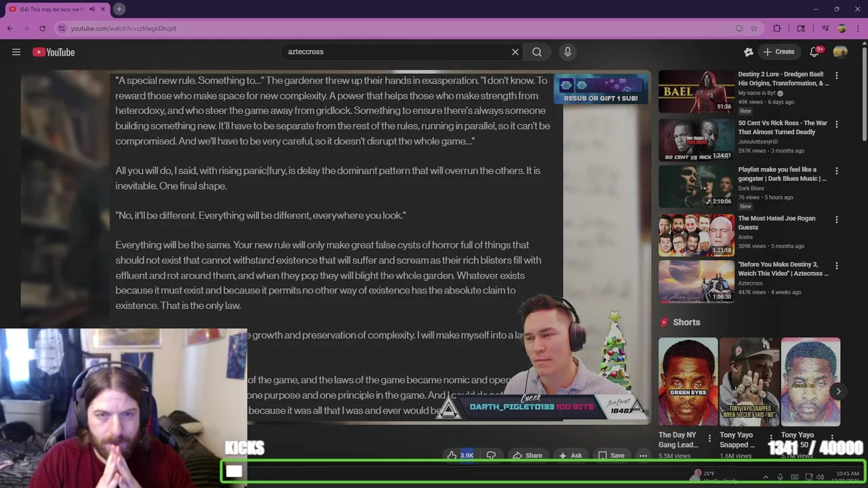The image size is (868, 488).
Task: Click the Ask button
Action: 570,455
